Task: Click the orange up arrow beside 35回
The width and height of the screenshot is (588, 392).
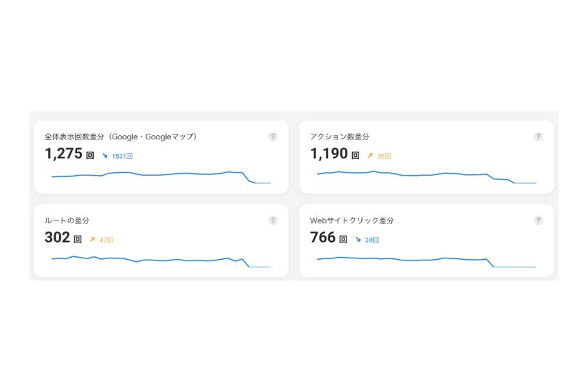Action: pos(370,155)
